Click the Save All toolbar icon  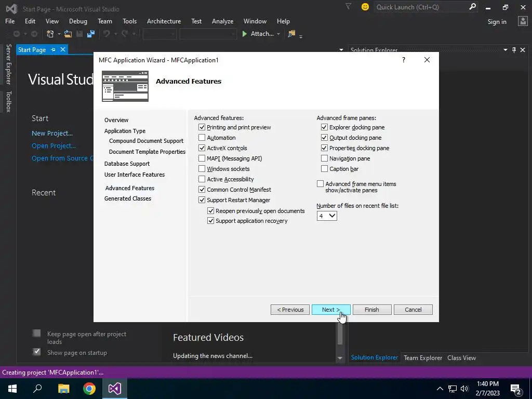point(91,34)
